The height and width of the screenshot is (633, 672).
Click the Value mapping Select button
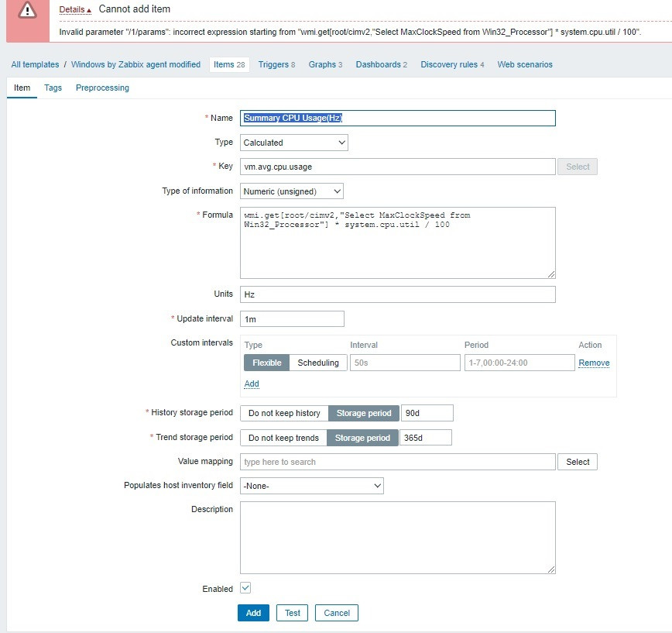[x=578, y=462]
